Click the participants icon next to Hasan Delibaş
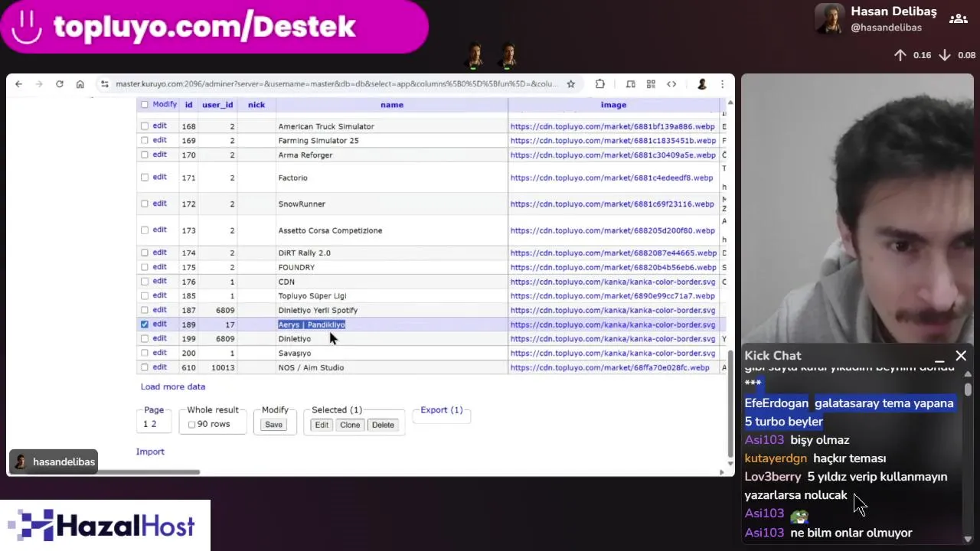Viewport: 980px width, 551px height. coord(958,19)
